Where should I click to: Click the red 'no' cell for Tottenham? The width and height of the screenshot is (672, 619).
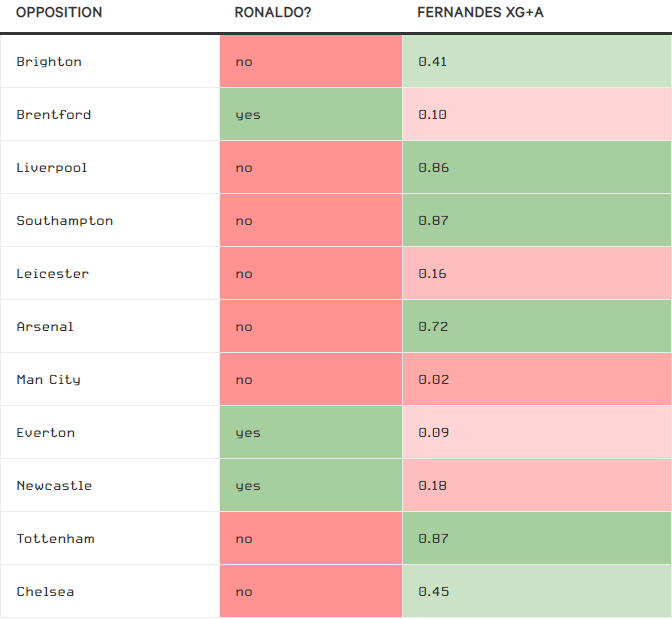(x=310, y=539)
